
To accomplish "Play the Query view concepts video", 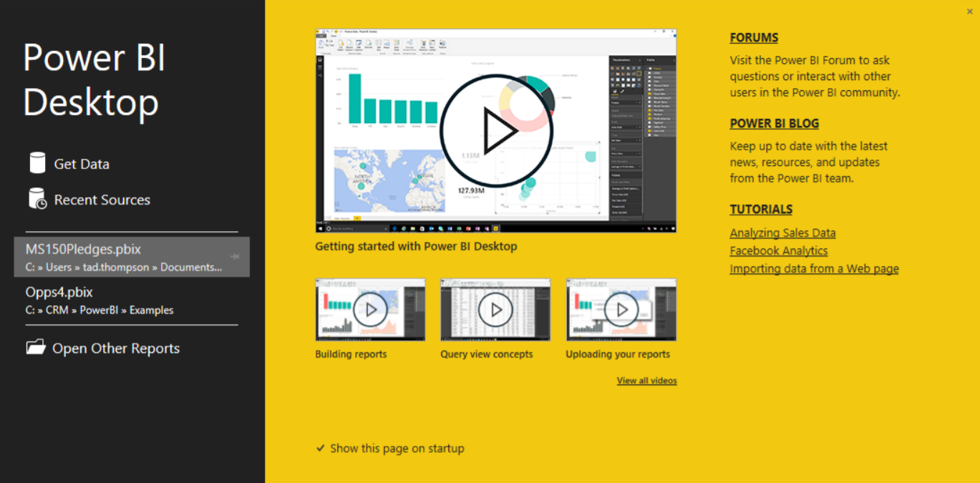I will (x=495, y=310).
